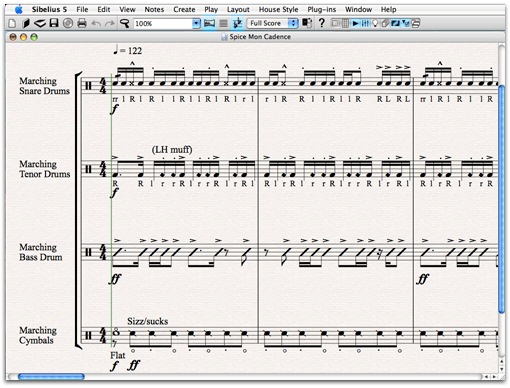Open a score file from toolbar

(x=26, y=23)
